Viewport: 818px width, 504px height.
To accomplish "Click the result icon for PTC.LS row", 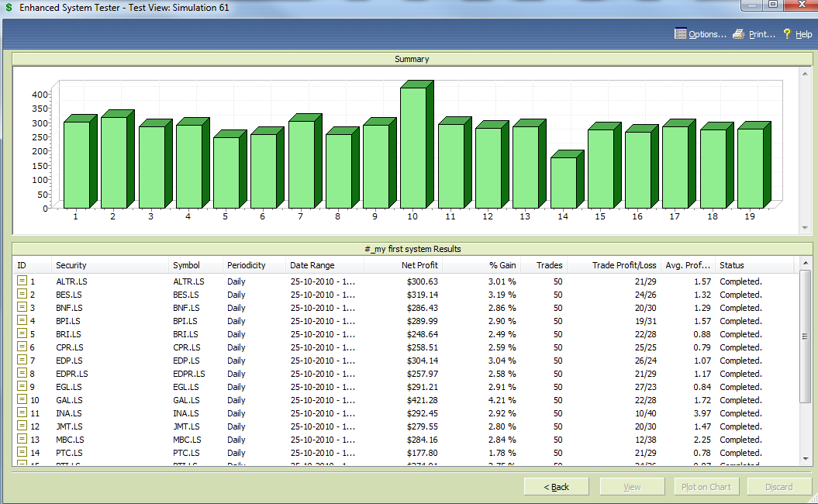I will (22, 453).
